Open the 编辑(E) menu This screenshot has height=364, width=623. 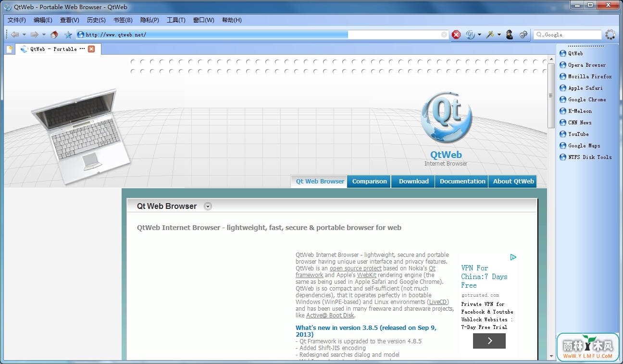tap(43, 20)
